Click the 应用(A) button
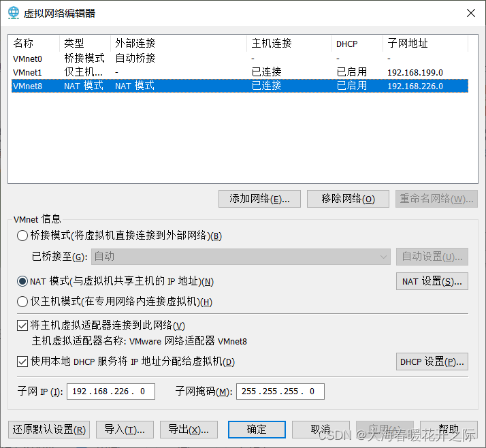The width and height of the screenshot is (486, 448). (385, 430)
